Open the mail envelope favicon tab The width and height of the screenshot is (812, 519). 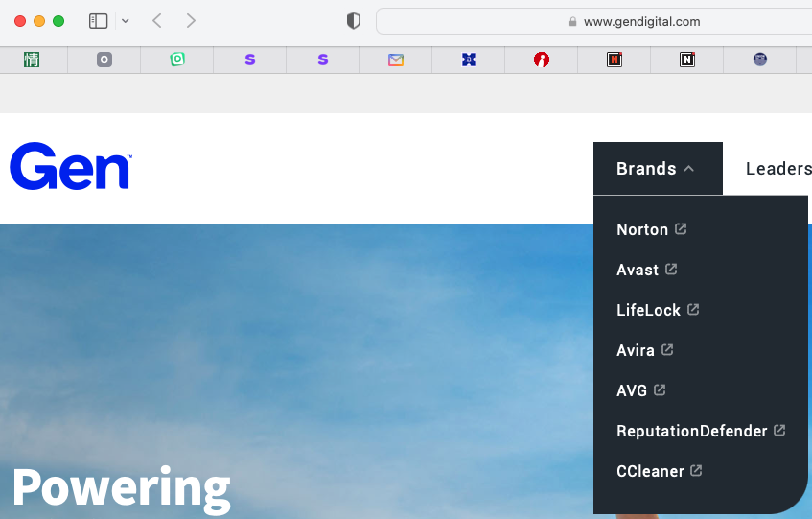tap(396, 59)
